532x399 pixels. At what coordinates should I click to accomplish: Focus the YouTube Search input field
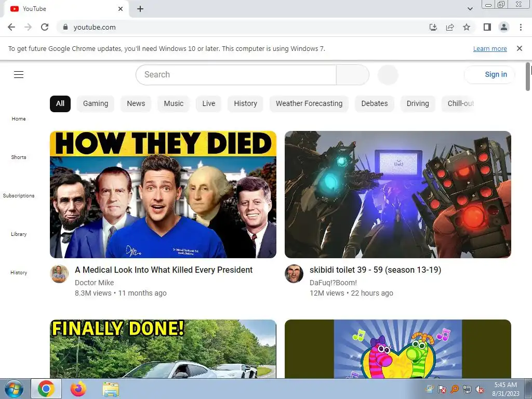(236, 75)
